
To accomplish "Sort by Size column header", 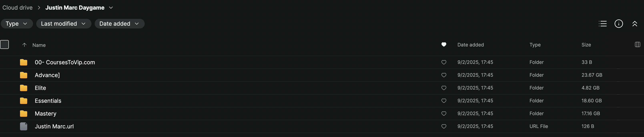I will pyautogui.click(x=586, y=45).
